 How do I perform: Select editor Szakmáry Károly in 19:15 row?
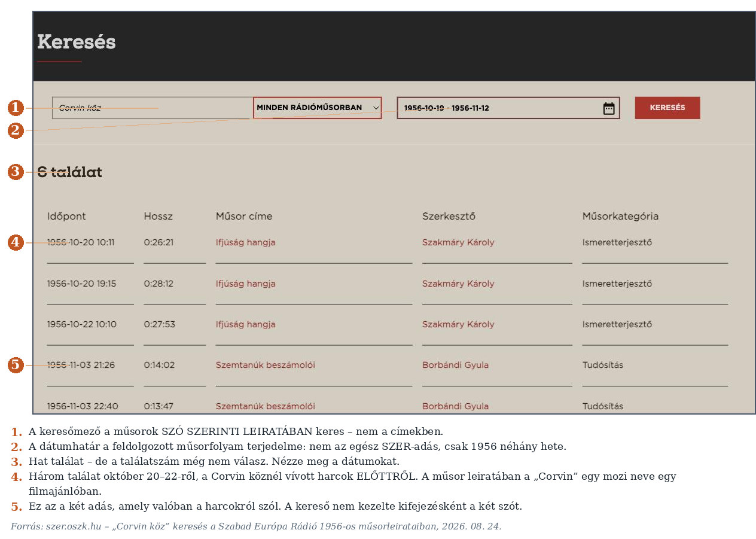pyautogui.click(x=458, y=284)
